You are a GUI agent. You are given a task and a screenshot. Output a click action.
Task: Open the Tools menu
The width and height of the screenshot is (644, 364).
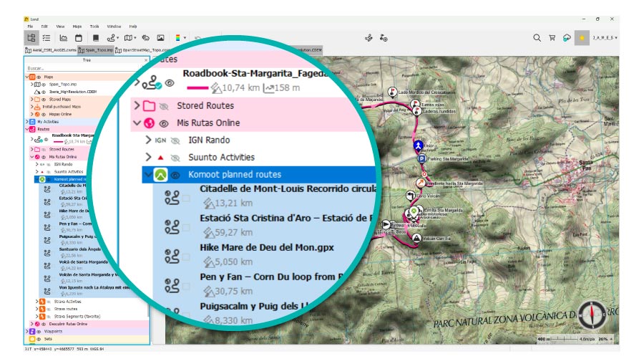[94, 27]
